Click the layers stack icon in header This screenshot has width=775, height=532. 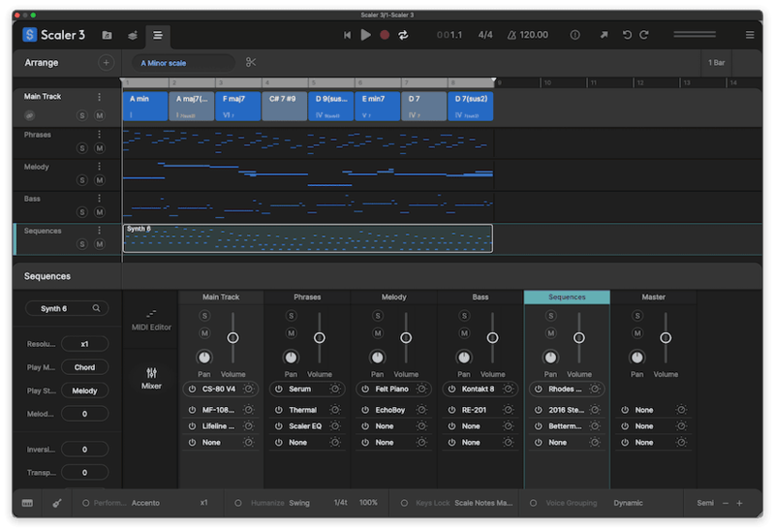133,35
